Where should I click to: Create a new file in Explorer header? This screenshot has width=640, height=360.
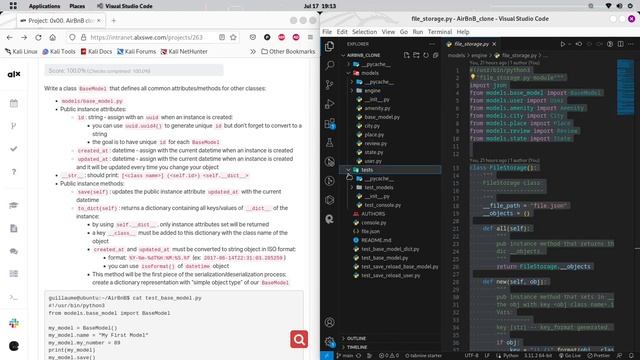click(406, 55)
